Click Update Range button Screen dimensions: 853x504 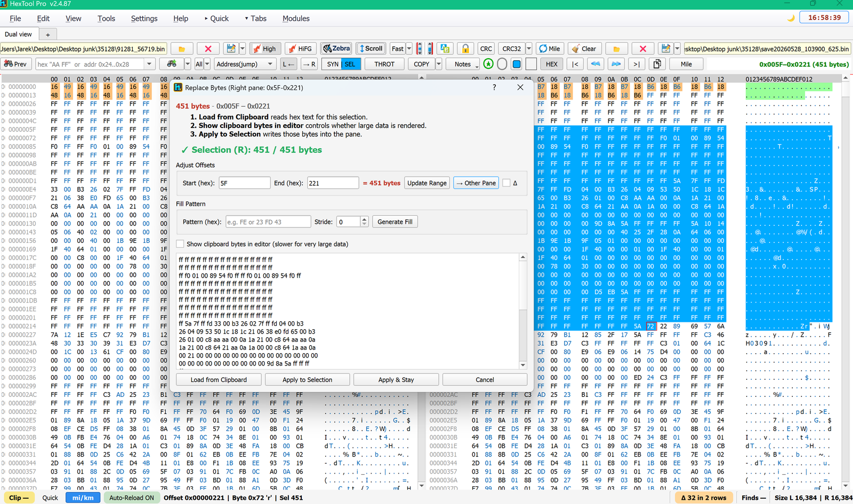point(427,183)
